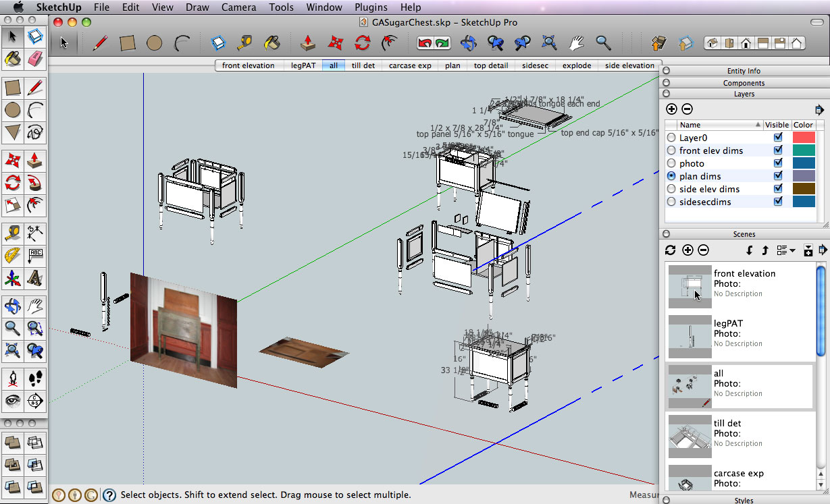
Task: Expand the Entity Info panel
Action: (x=743, y=71)
